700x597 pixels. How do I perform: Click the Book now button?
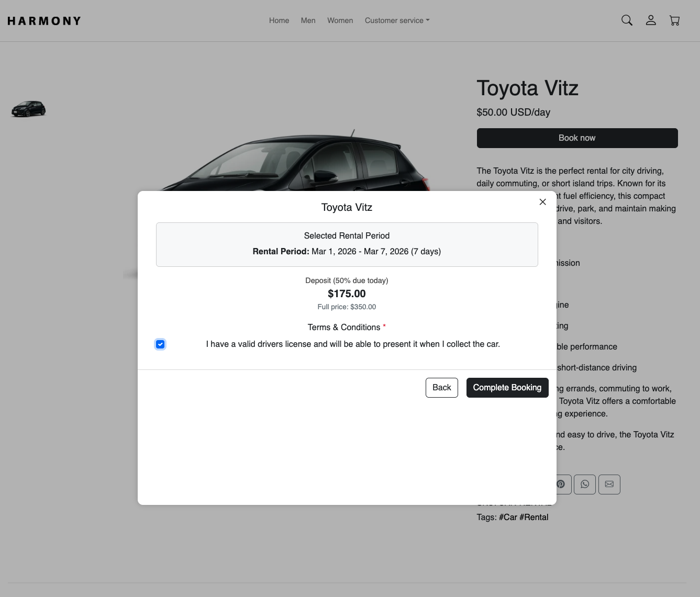pos(577,138)
